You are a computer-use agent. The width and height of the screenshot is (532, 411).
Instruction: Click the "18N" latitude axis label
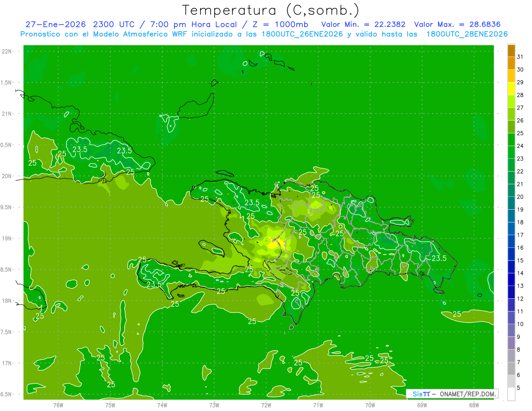pos(7,301)
